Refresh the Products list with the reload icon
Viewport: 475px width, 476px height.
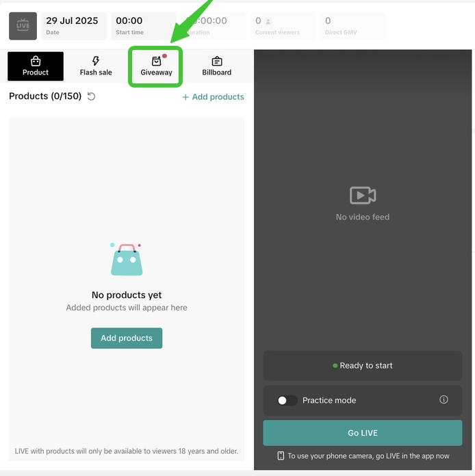click(x=91, y=96)
